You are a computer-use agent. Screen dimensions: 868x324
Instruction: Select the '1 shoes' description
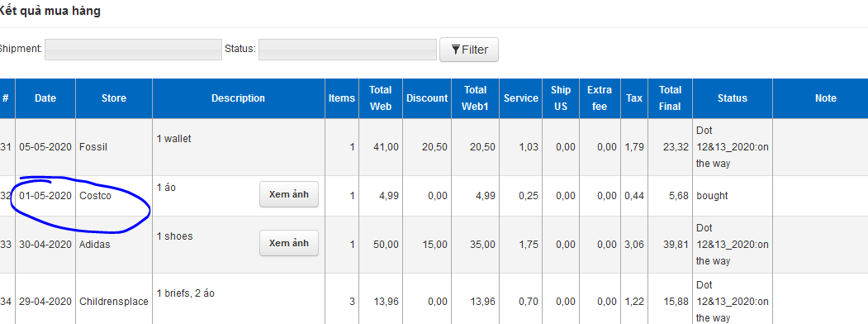(x=175, y=236)
